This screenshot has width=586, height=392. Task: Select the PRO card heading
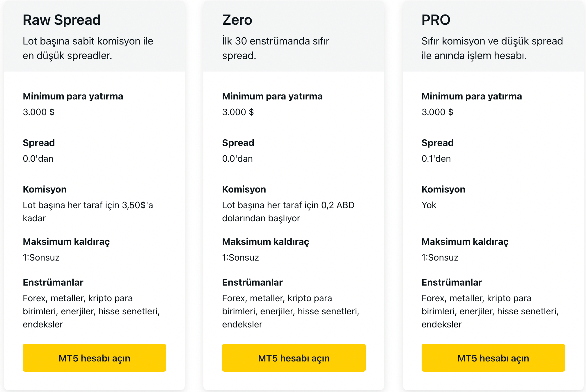pyautogui.click(x=436, y=20)
